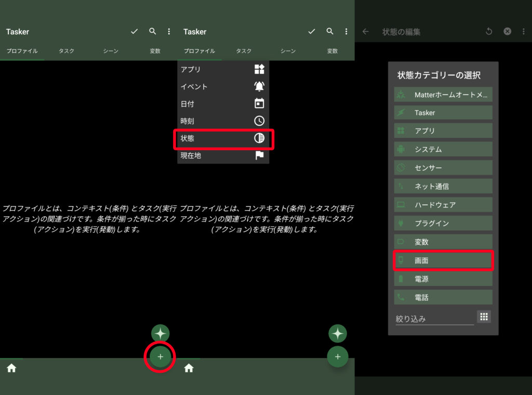Select the Matterホームオートメ category

[443, 95]
